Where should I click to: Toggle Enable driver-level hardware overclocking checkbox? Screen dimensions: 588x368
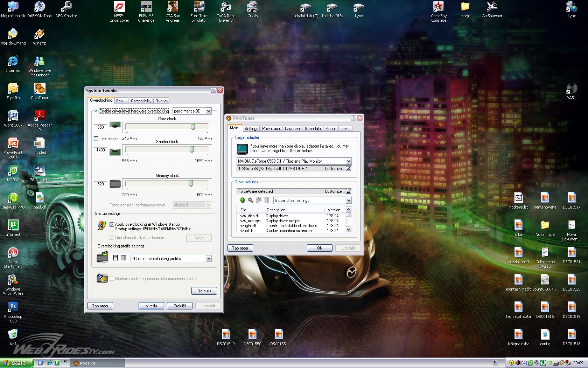[96, 111]
